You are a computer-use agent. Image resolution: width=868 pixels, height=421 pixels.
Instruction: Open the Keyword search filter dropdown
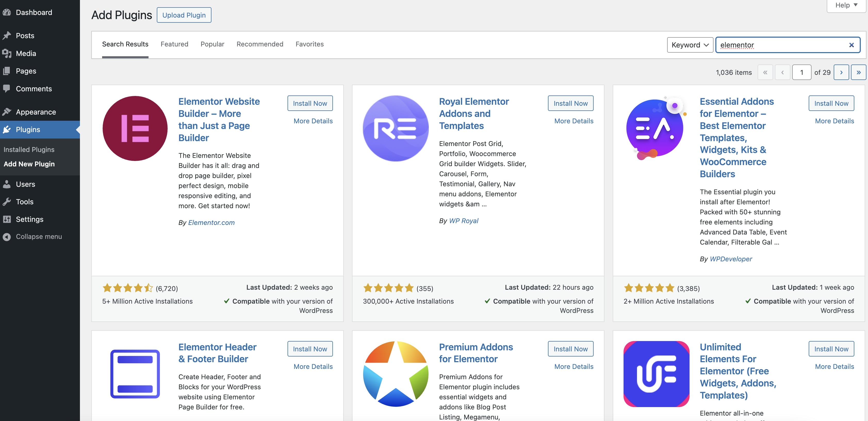[x=690, y=45]
